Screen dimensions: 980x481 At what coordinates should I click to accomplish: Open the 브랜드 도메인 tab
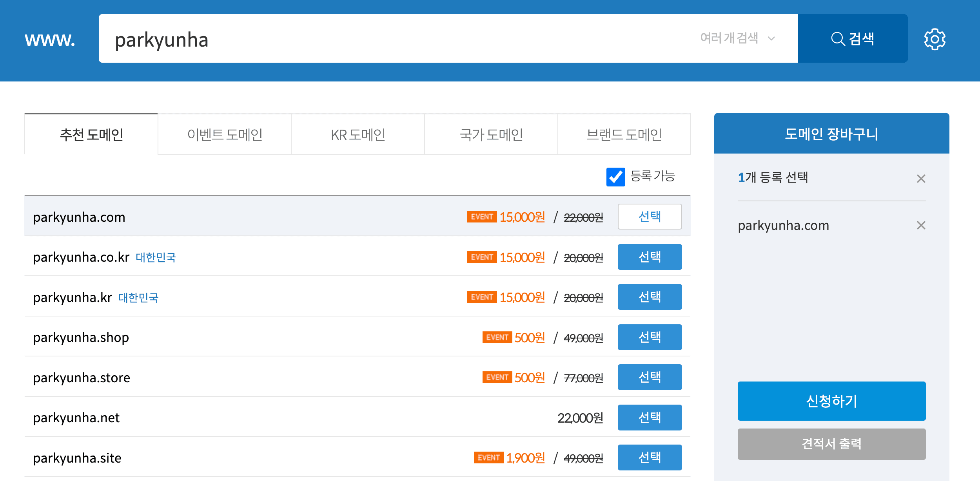pyautogui.click(x=624, y=135)
